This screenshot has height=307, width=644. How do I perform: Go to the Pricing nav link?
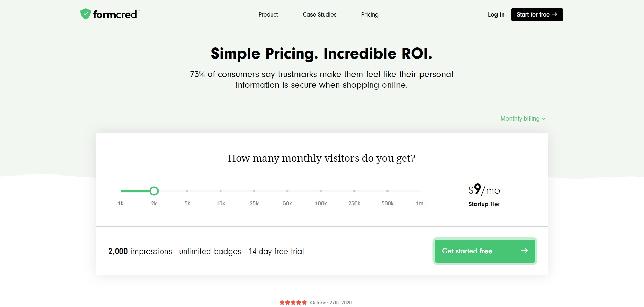(x=370, y=14)
